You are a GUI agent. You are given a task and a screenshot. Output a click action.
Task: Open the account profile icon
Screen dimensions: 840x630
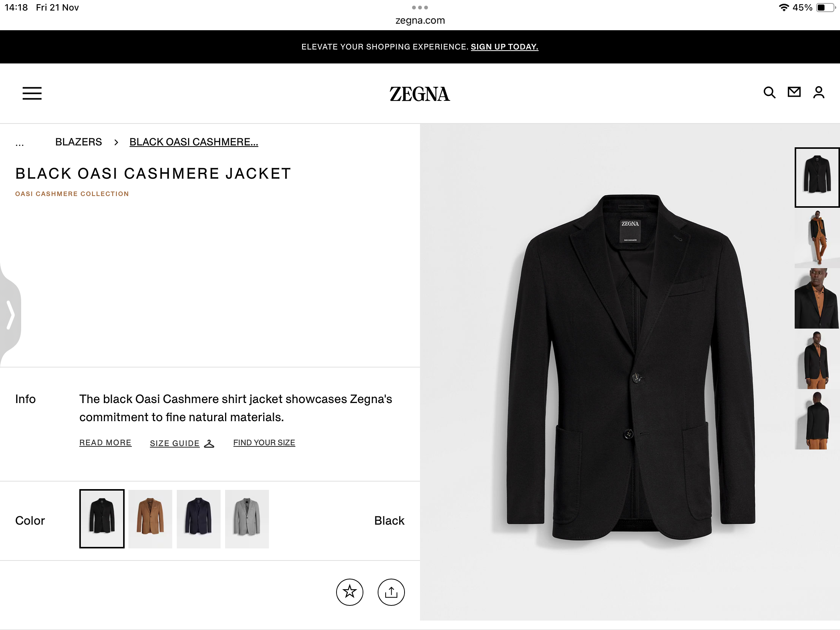tap(819, 93)
